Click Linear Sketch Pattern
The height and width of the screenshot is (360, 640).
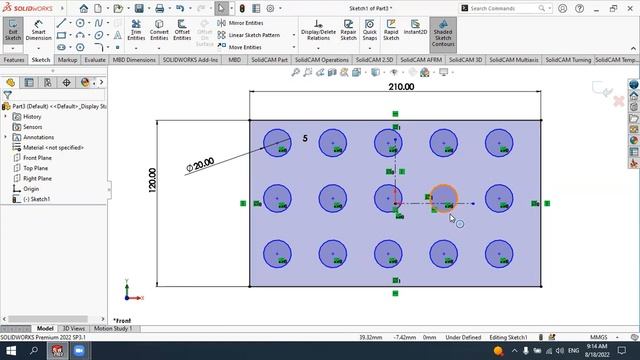tap(249, 35)
